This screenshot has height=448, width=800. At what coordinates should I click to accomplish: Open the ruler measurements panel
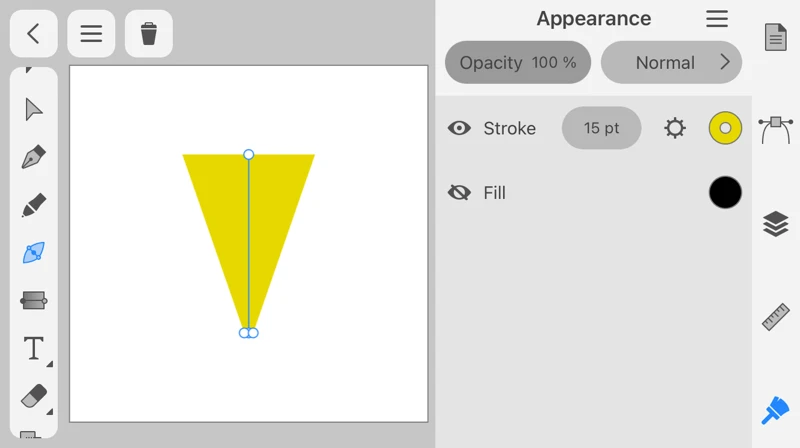pyautogui.click(x=776, y=317)
